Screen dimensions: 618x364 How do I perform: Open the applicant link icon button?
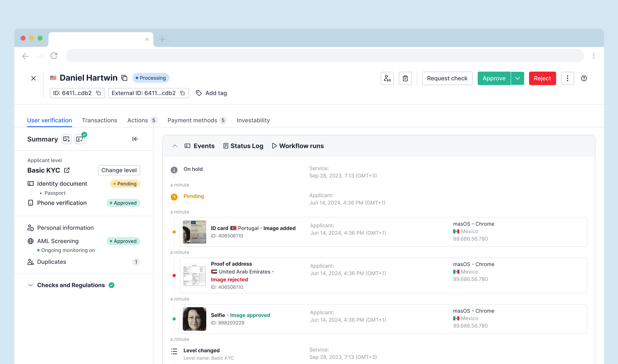click(387, 78)
